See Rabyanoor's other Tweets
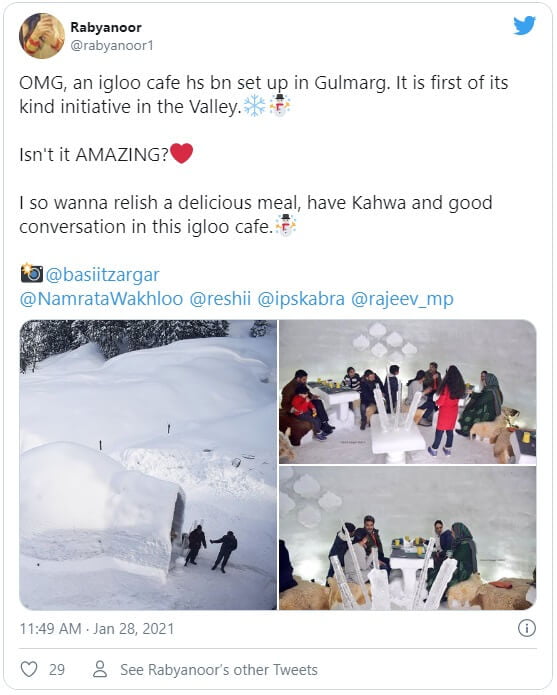Screen dimensions: 557x695 219,669
